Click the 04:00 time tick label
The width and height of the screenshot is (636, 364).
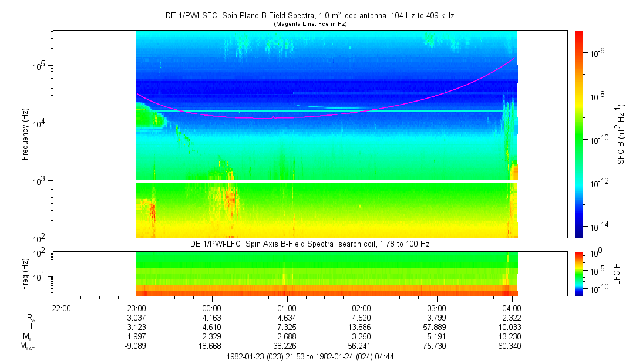[x=512, y=308]
